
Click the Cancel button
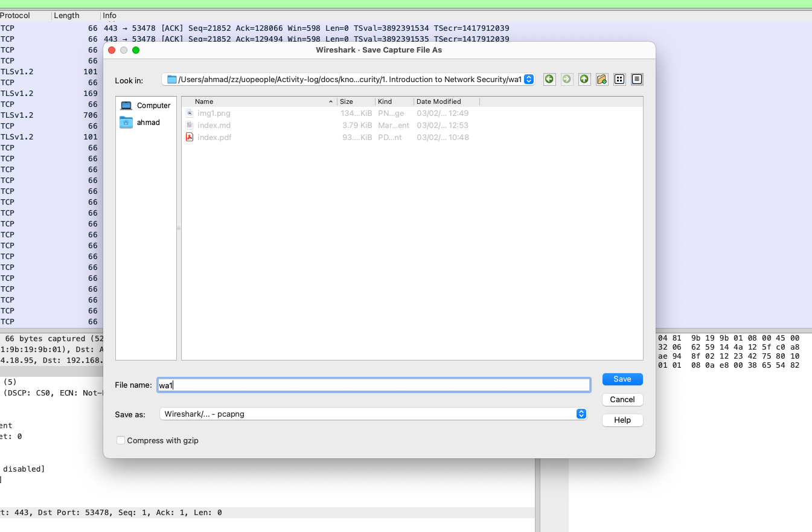[x=622, y=400]
